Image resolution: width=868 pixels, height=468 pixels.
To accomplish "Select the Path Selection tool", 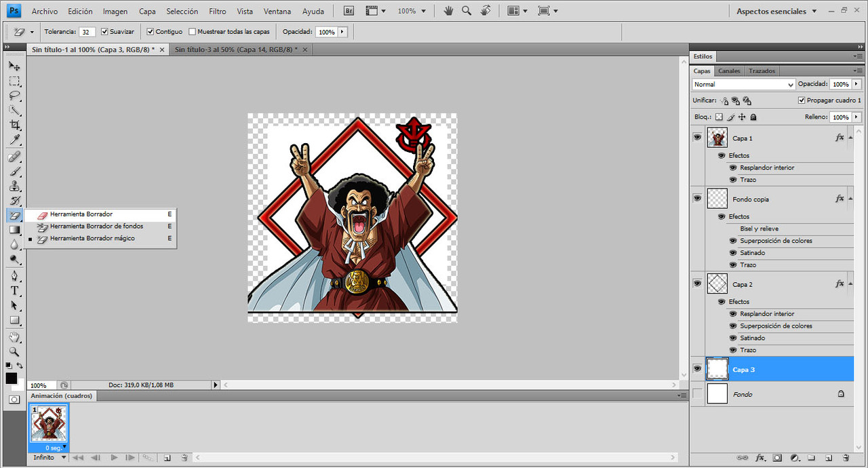I will [14, 306].
